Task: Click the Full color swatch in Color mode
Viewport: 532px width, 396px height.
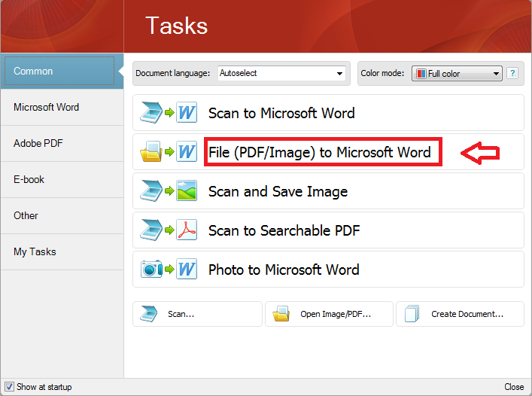Action: 421,74
